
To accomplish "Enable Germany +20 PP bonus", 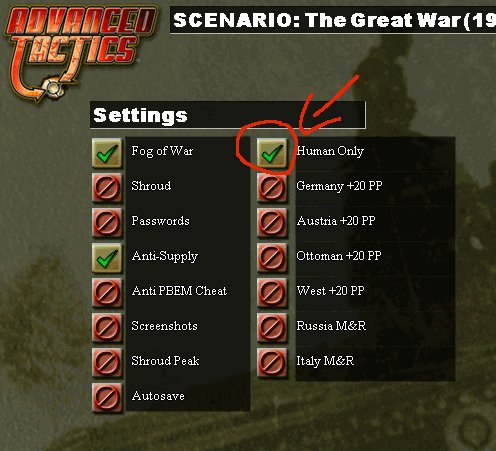I will coord(272,188).
